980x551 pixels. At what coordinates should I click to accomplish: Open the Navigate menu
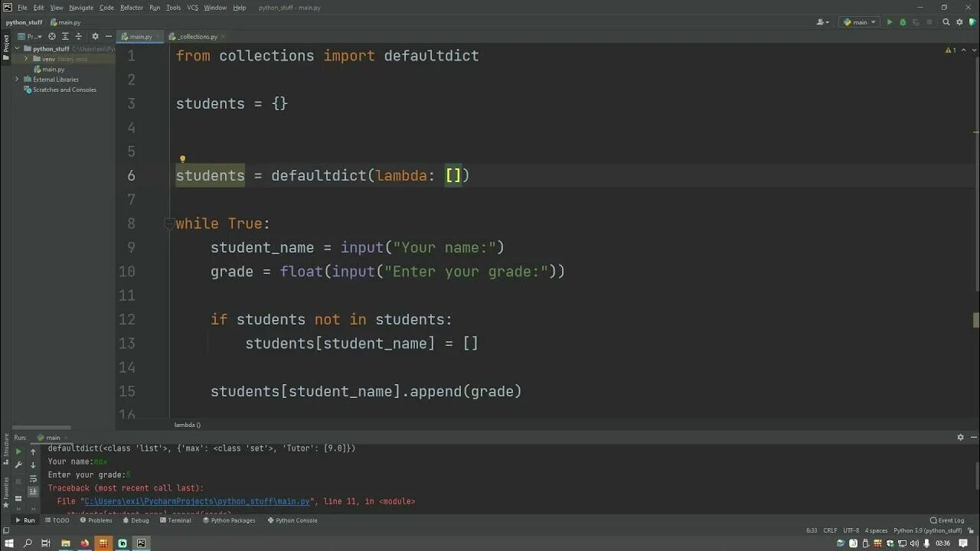pyautogui.click(x=81, y=8)
